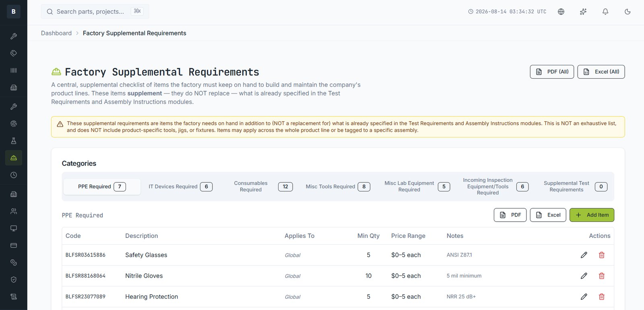Screen dimensions: 644x310
Task: Click the PDF (All) export button
Action: click(x=552, y=72)
